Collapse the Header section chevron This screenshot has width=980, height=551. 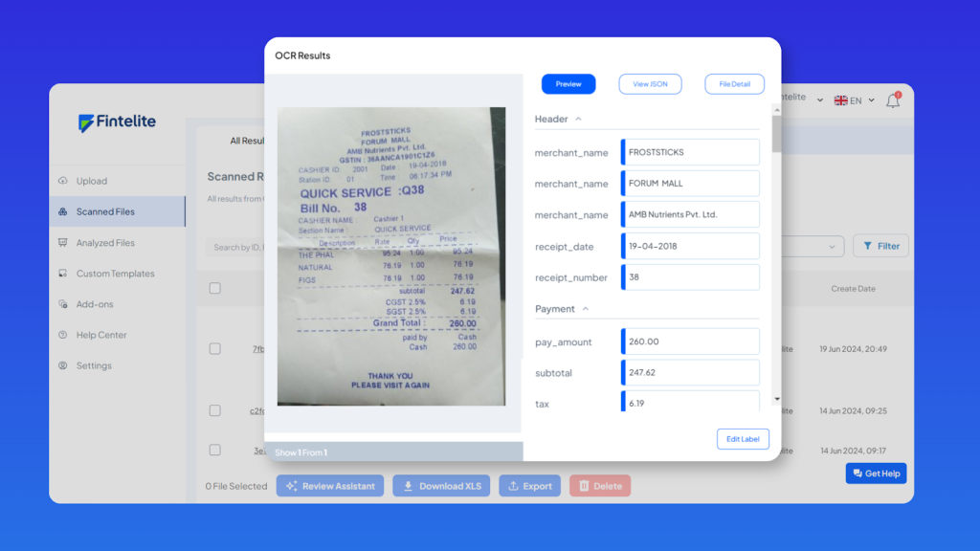coord(579,120)
